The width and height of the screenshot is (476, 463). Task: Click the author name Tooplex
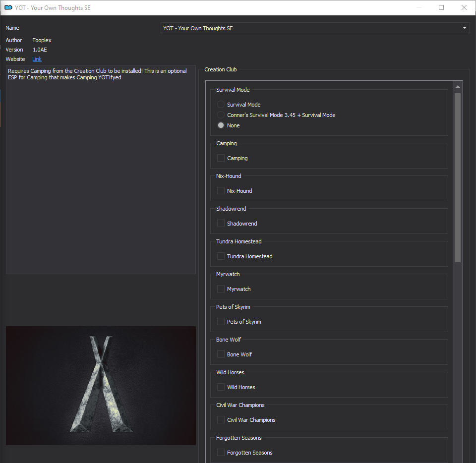point(42,40)
